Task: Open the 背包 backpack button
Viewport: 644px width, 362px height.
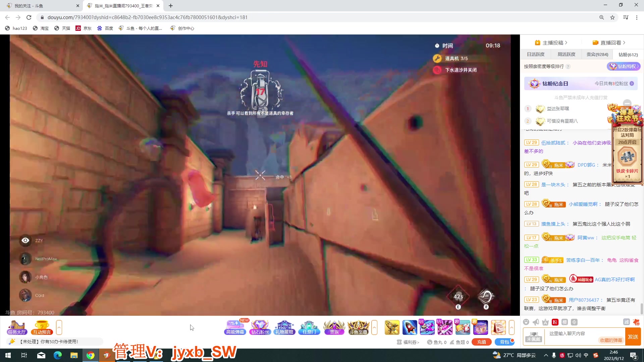Action: (x=504, y=342)
